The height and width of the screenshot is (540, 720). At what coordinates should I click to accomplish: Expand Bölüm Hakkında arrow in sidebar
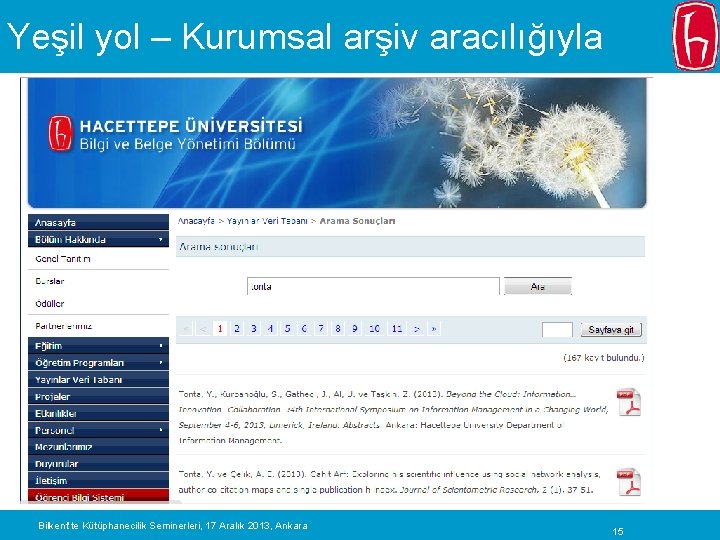[x=160, y=239]
